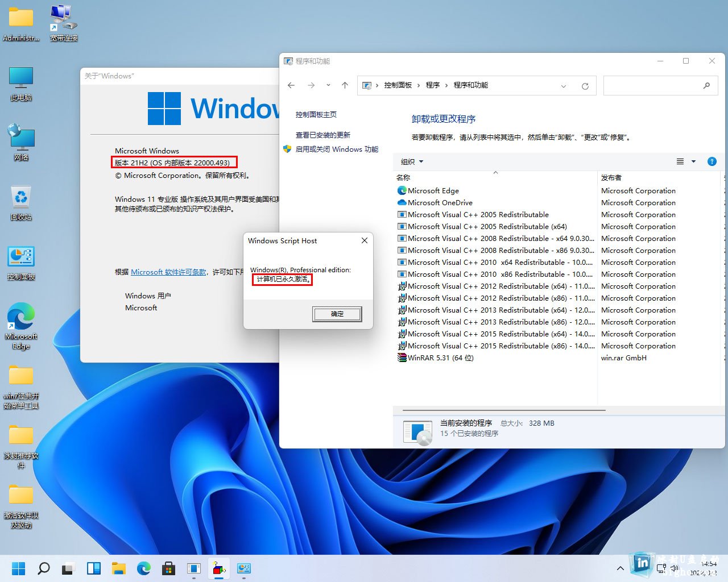Open the 回收站 recycle bin icon
The image size is (728, 582).
pos(21,203)
